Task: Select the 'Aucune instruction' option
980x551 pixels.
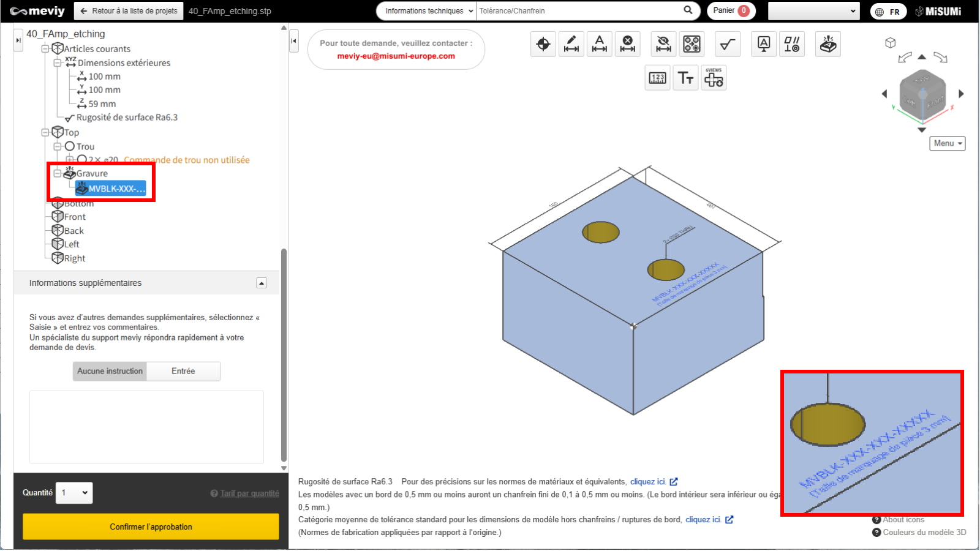Action: (110, 371)
